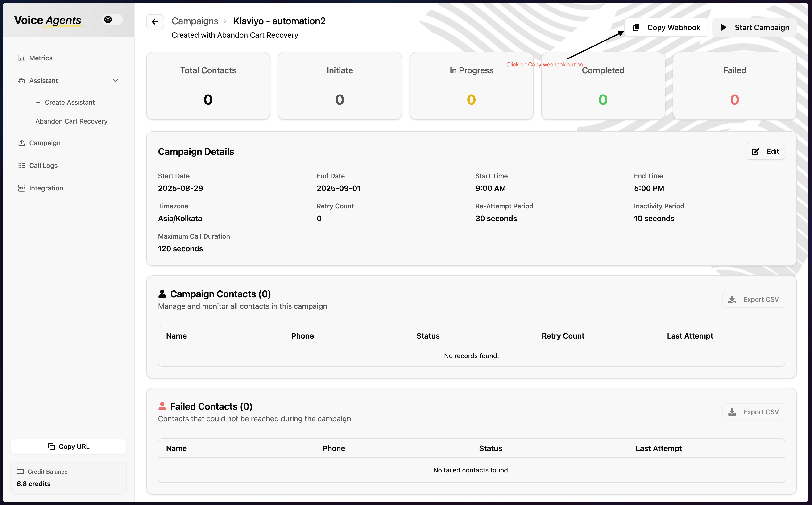The width and height of the screenshot is (812, 505).
Task: Edit the Campaign Details
Action: (x=765, y=152)
